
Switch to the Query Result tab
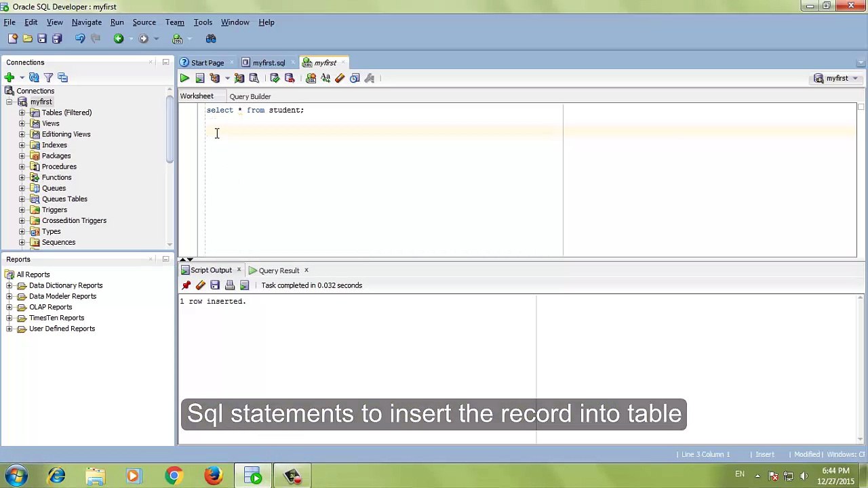[279, 270]
